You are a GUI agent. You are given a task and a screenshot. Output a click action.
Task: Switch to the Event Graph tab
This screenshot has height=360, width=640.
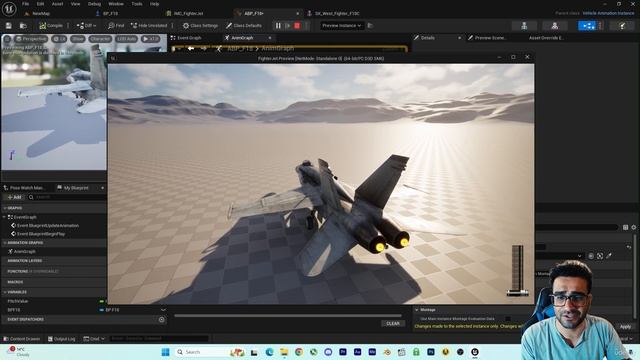189,38
